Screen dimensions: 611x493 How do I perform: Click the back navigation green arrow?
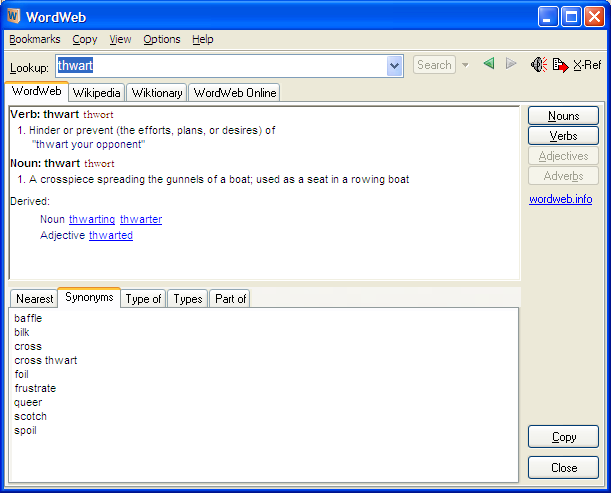489,64
